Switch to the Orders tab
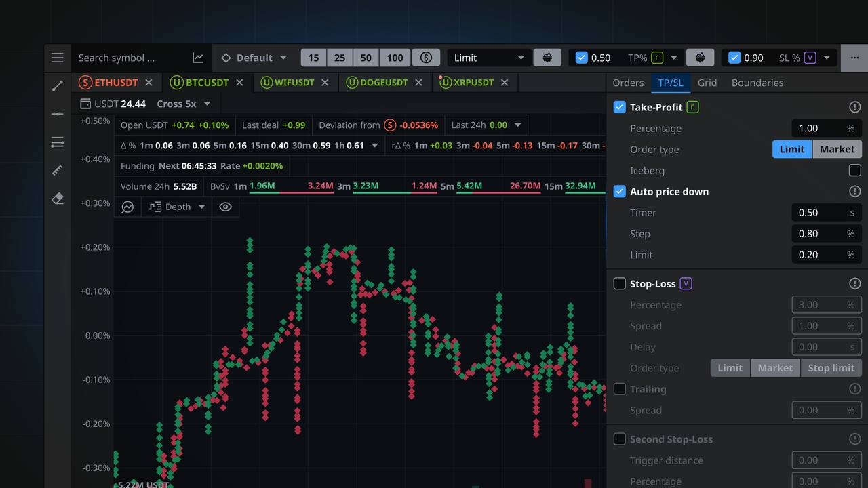This screenshot has width=868, height=488. pos(628,83)
